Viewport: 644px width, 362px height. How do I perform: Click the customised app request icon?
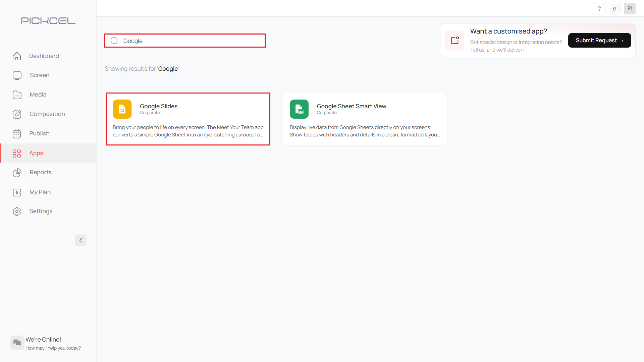click(455, 40)
